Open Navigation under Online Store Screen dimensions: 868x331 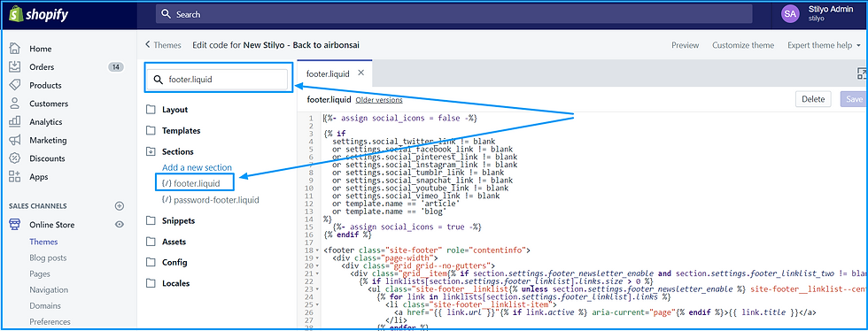49,290
